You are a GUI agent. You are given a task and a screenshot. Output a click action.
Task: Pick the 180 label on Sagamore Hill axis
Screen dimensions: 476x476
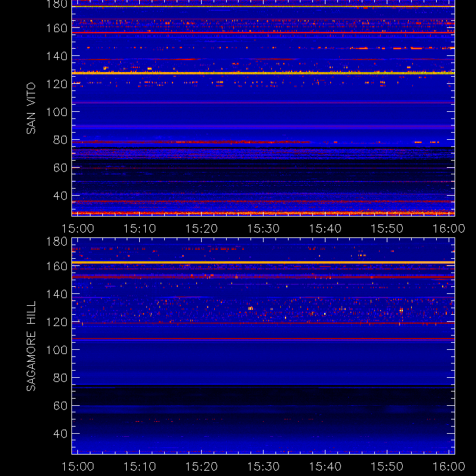coord(57,242)
